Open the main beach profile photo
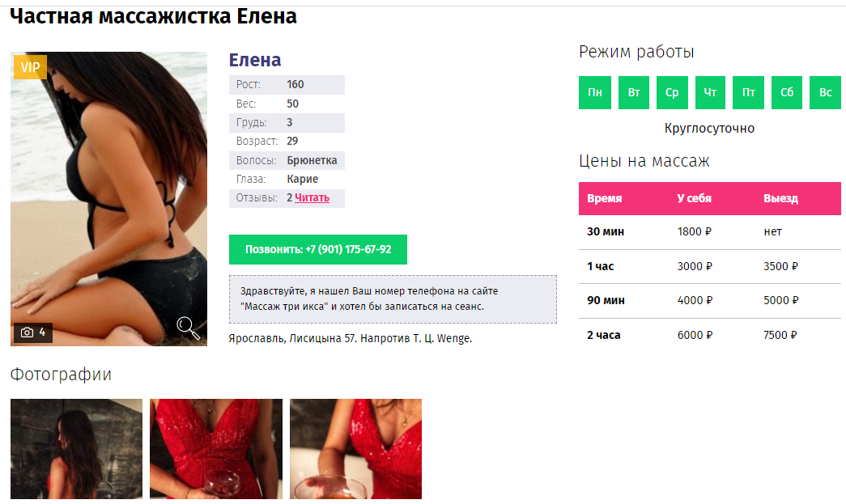Screen dimensions: 846x504 pos(108,199)
